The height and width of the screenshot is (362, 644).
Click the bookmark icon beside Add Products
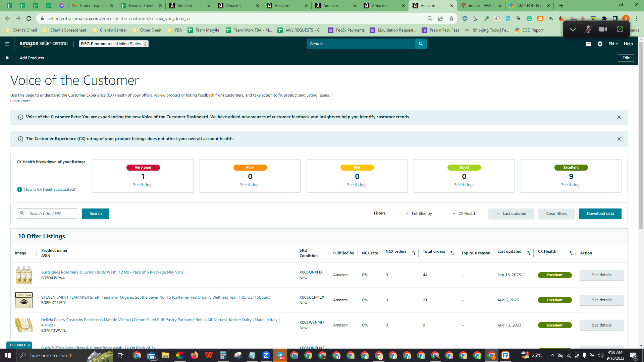point(7,58)
